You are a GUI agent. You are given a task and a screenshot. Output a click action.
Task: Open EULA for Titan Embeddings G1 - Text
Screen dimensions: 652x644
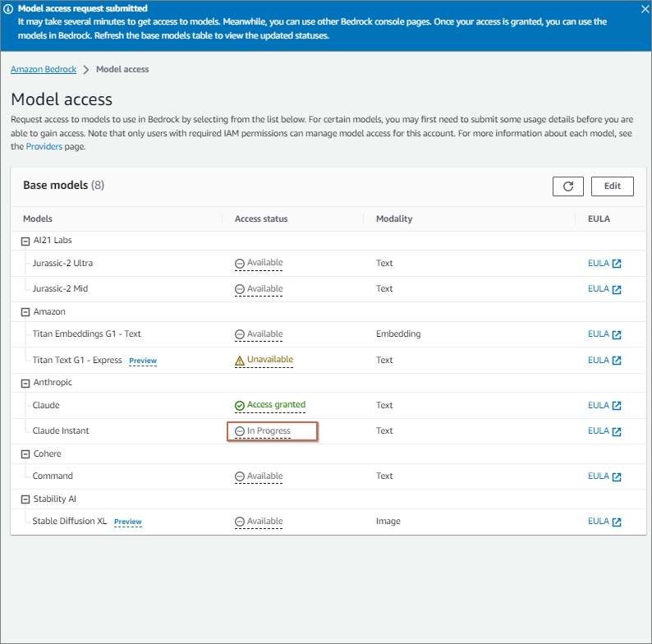pos(604,334)
